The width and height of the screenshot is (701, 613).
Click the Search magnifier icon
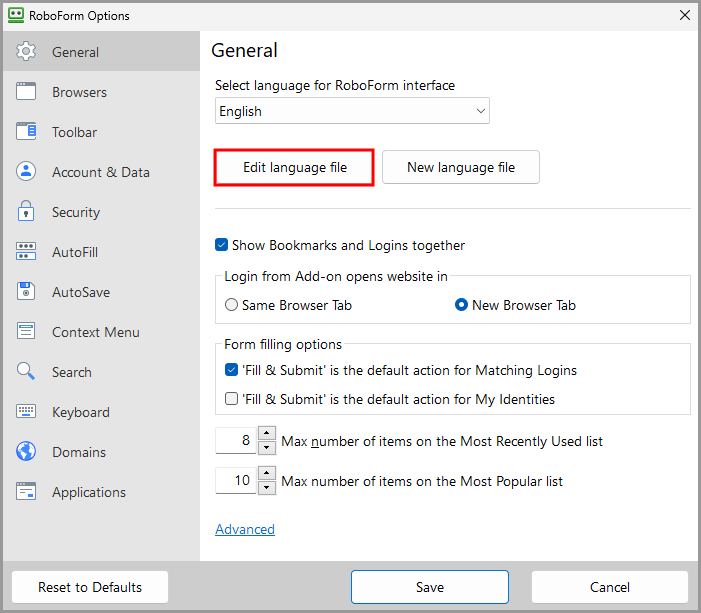tap(26, 371)
